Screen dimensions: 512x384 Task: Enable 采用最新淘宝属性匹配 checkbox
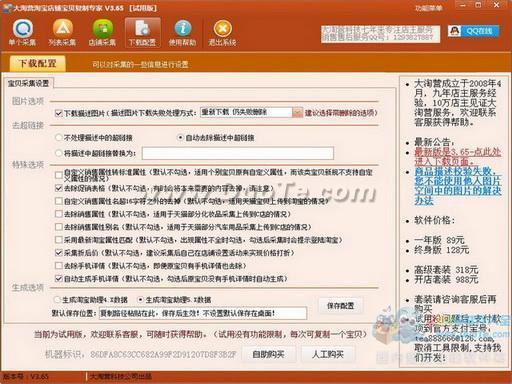click(x=59, y=240)
